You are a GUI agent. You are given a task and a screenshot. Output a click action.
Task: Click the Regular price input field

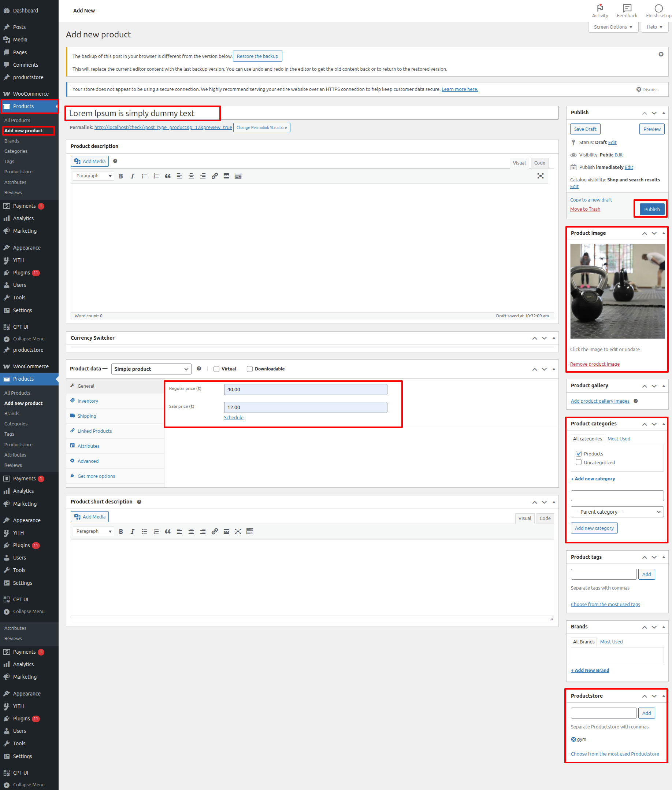pos(305,390)
